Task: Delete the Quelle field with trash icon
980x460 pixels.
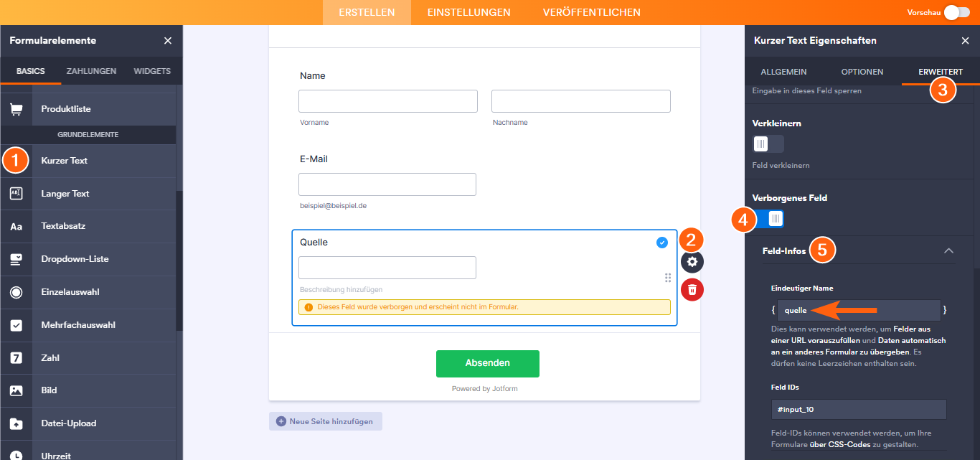Action: [x=692, y=289]
